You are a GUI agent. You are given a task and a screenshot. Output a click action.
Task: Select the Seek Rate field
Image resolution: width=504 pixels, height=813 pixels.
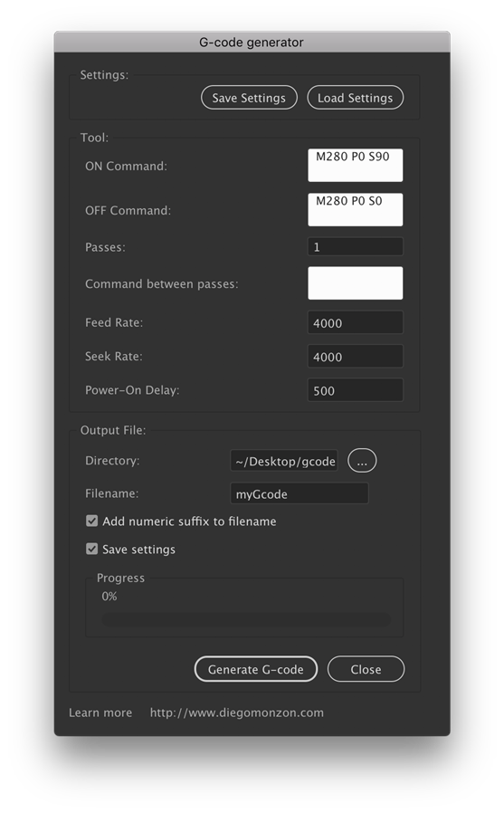356,357
